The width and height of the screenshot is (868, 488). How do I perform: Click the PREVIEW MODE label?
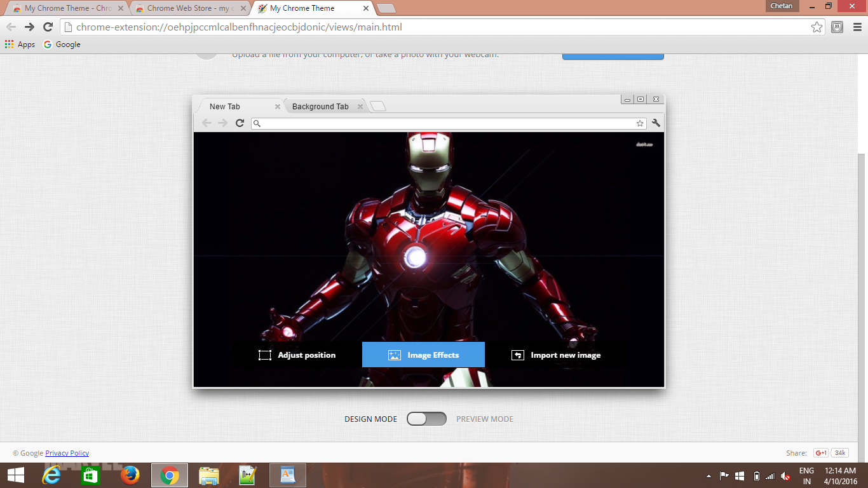point(485,419)
